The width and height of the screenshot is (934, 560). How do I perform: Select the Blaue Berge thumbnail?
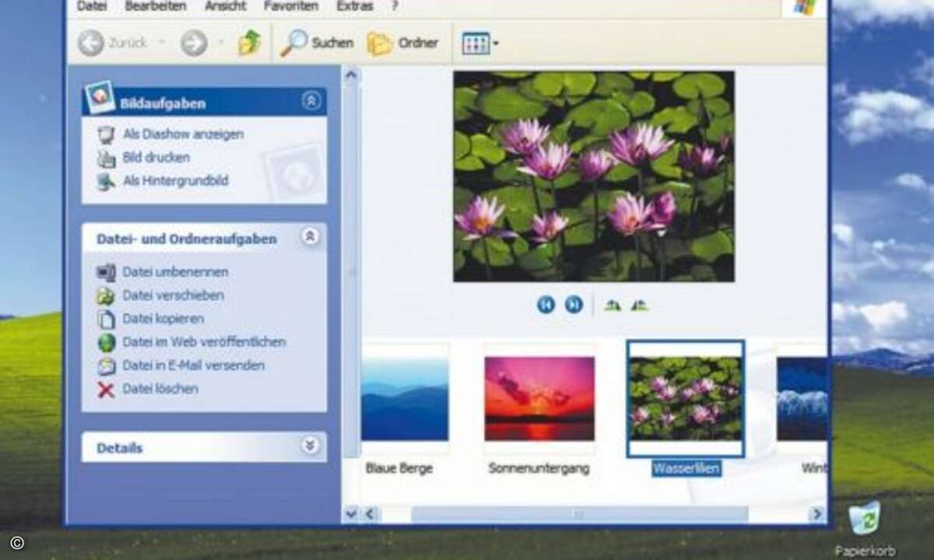point(405,398)
